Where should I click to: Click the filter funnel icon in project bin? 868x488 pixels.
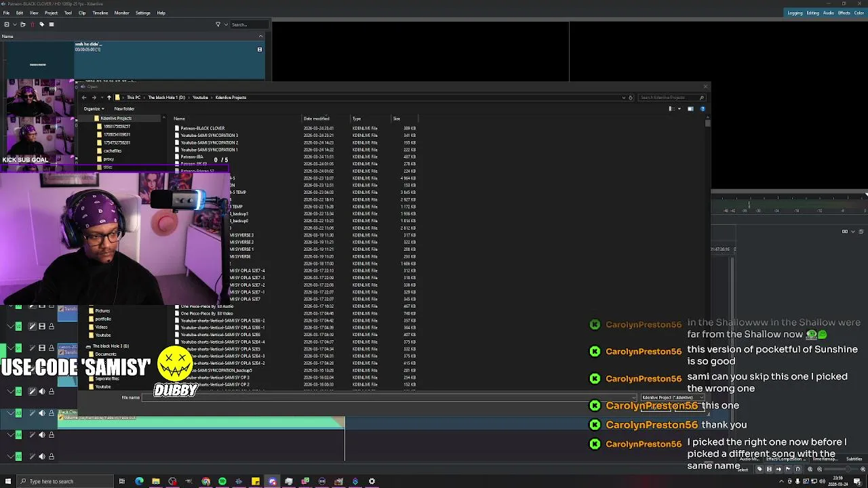[x=218, y=24]
